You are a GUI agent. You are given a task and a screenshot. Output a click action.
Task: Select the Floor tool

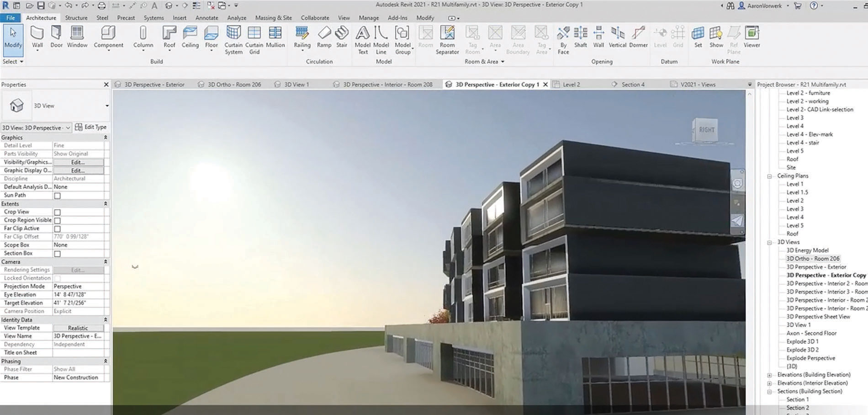[211, 37]
